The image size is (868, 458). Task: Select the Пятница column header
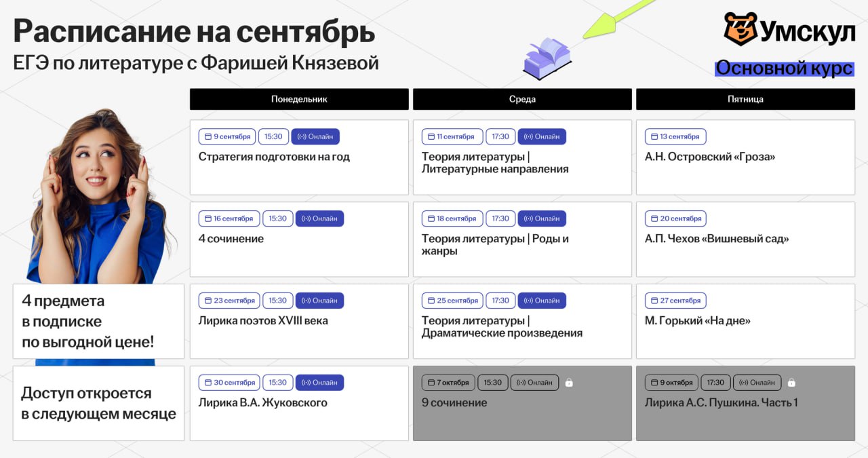[745, 99]
